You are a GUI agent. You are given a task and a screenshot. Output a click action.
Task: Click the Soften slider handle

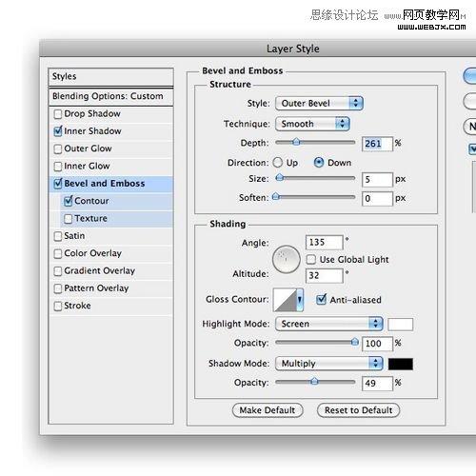tap(276, 196)
